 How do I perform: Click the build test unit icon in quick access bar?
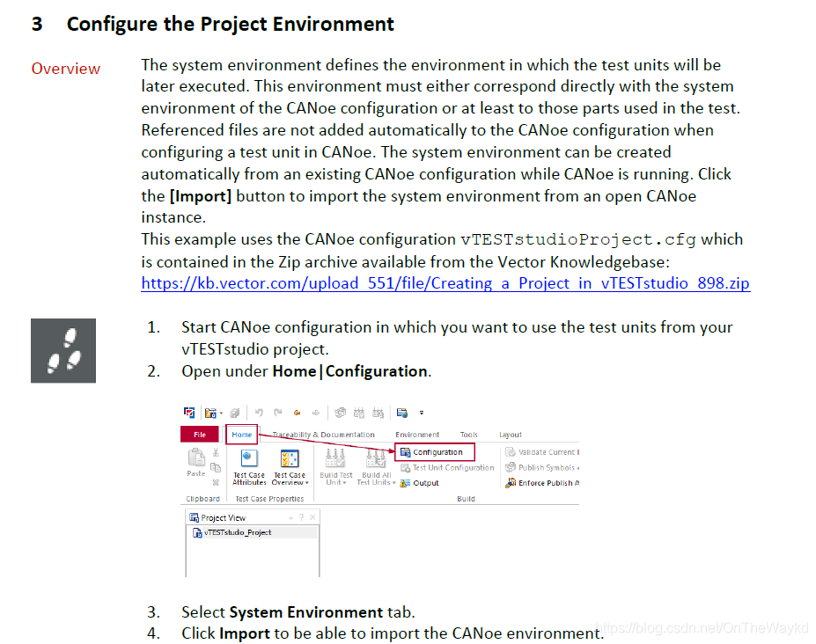click(359, 413)
